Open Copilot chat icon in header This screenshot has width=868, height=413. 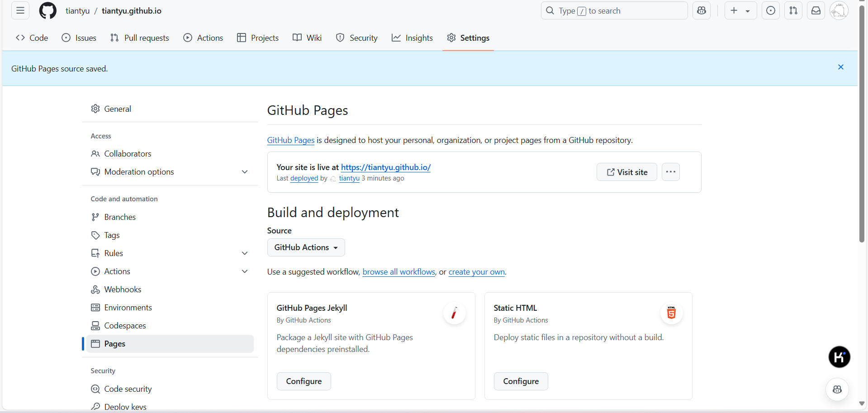coord(701,10)
